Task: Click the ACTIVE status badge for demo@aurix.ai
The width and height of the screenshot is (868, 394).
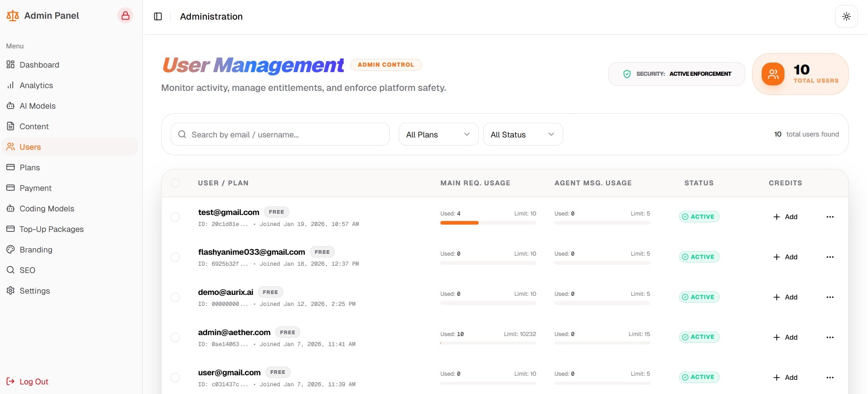Action: (x=699, y=297)
